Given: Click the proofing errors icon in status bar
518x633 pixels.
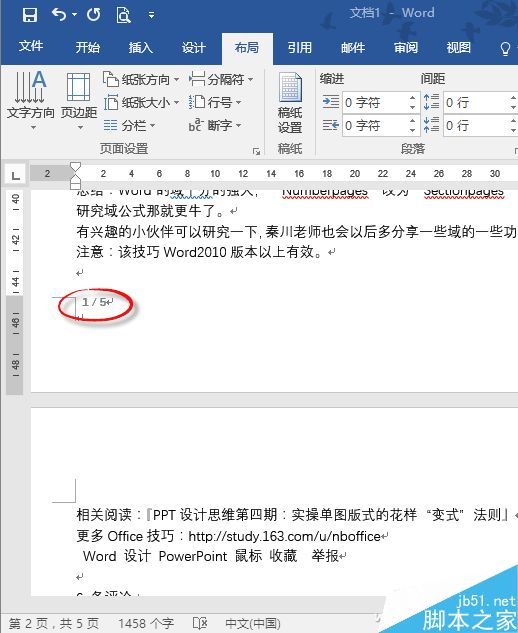Looking at the screenshot, I should pyautogui.click(x=200, y=623).
